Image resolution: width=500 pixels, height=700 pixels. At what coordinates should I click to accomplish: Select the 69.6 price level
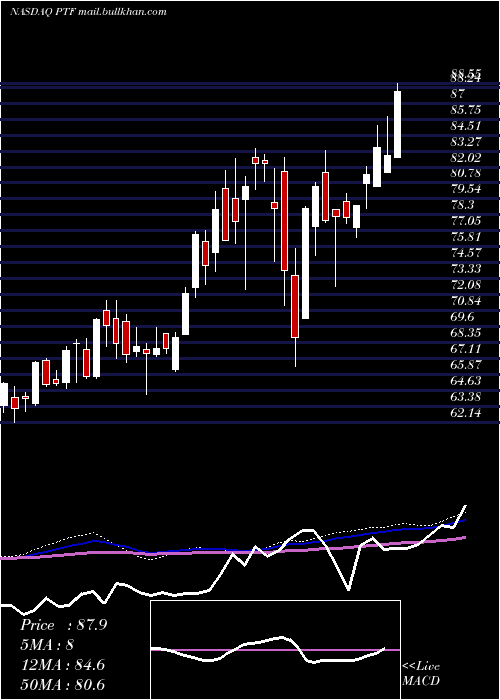pyautogui.click(x=463, y=317)
